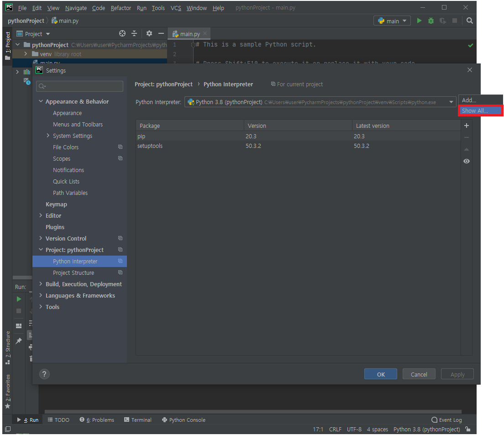Run the main configuration with green play icon
504x435 pixels.
[419, 21]
